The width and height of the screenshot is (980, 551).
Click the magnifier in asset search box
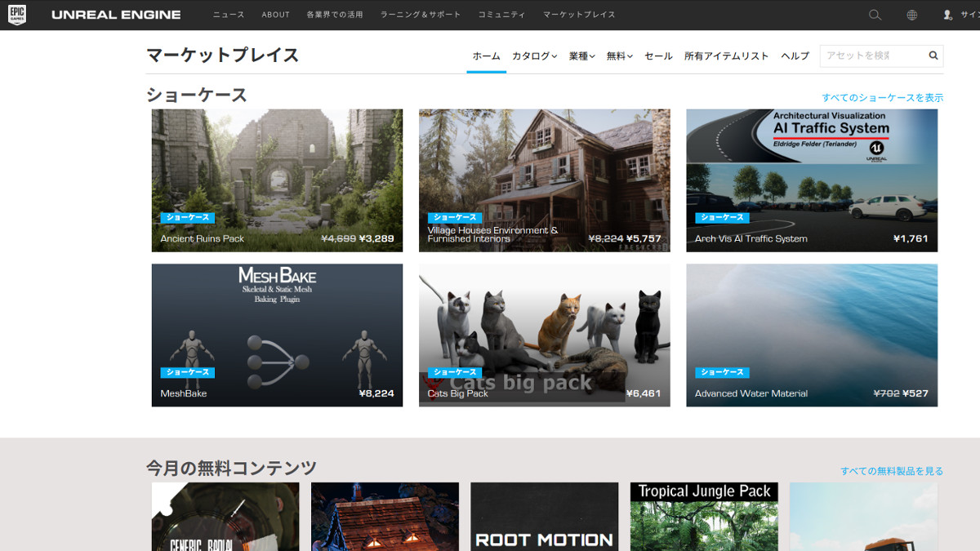pos(933,56)
